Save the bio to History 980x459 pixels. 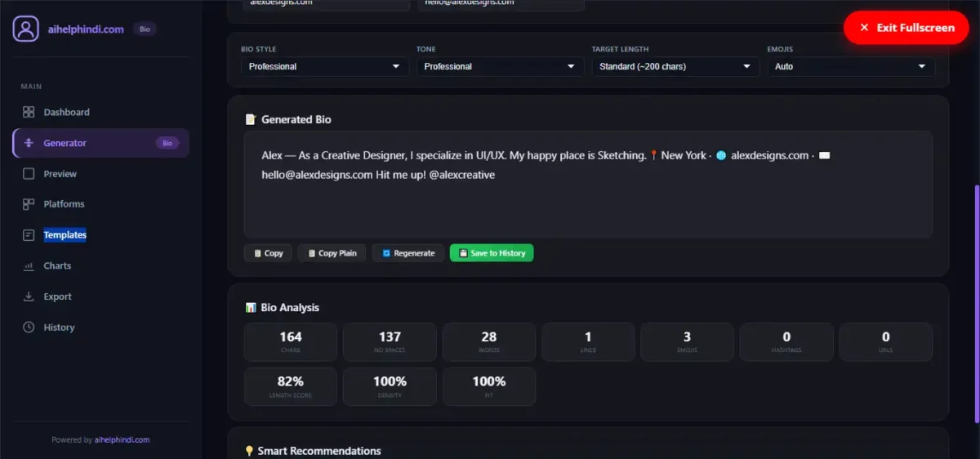click(492, 253)
